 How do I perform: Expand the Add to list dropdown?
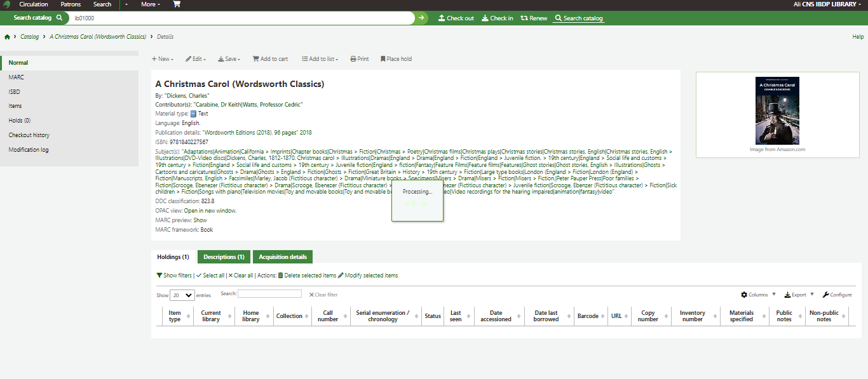[x=320, y=59]
